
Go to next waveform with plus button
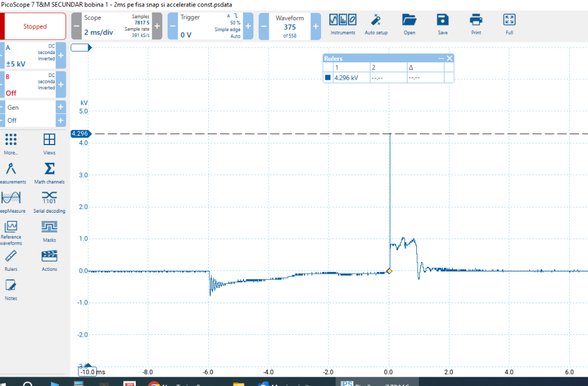click(316, 26)
